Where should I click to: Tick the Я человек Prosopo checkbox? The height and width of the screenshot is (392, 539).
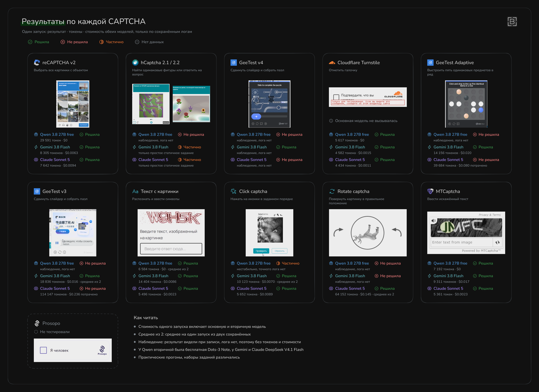(43, 350)
